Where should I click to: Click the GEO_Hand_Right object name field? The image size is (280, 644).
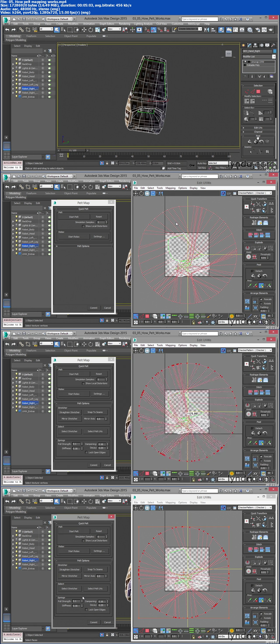tap(257, 51)
